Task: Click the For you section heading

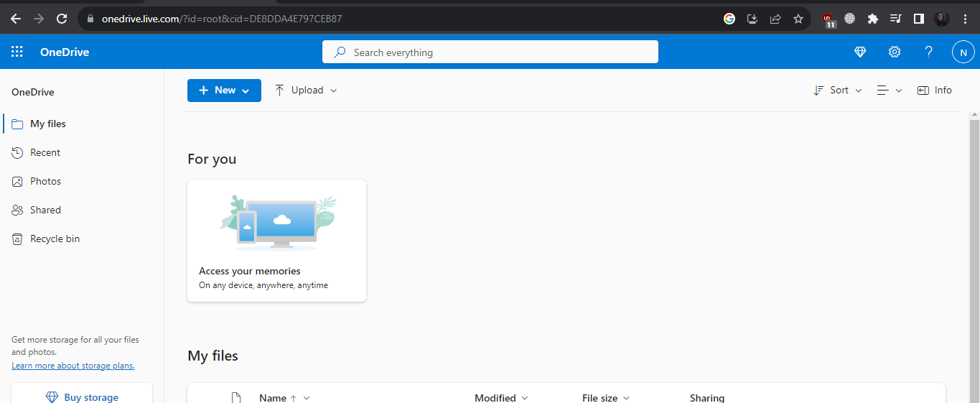Action: (212, 159)
